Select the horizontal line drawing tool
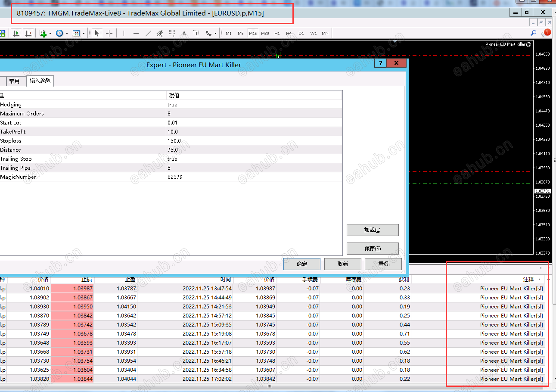 pyautogui.click(x=136, y=33)
